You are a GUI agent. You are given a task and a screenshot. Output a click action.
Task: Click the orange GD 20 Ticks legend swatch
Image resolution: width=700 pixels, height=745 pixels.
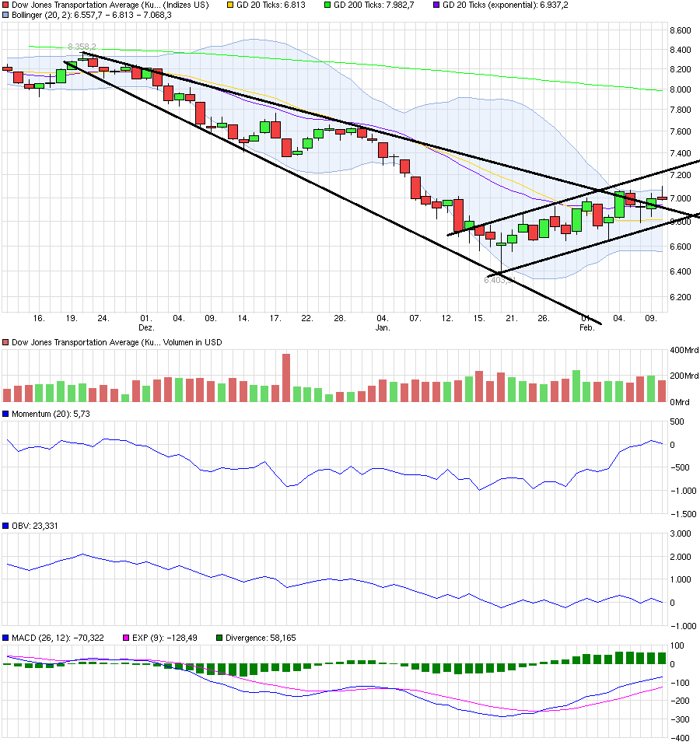point(230,5)
